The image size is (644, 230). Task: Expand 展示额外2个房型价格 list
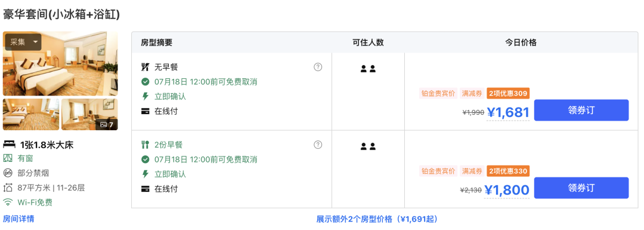[x=377, y=219]
